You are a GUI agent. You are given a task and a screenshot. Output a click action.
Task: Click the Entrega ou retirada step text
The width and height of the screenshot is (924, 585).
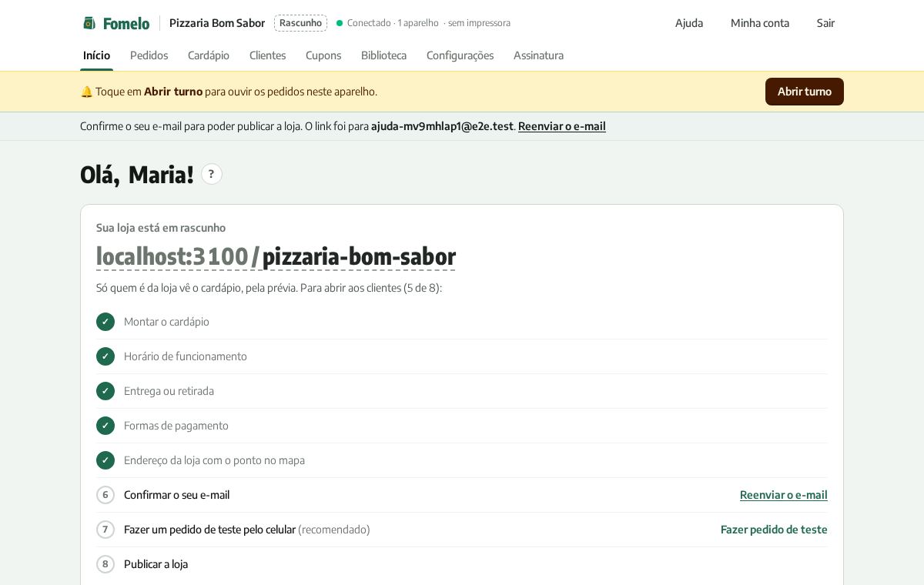point(169,391)
